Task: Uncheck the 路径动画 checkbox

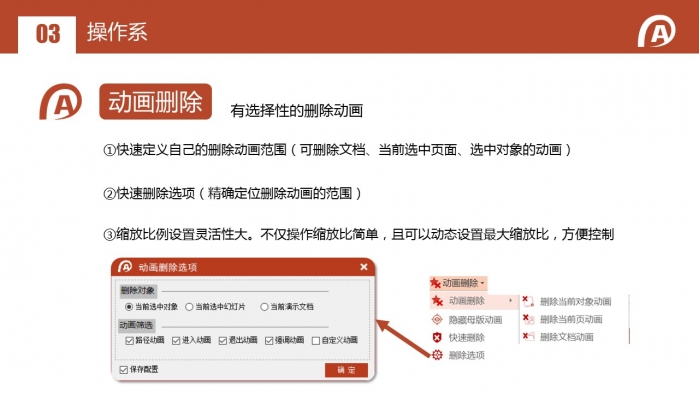Action: (x=129, y=341)
